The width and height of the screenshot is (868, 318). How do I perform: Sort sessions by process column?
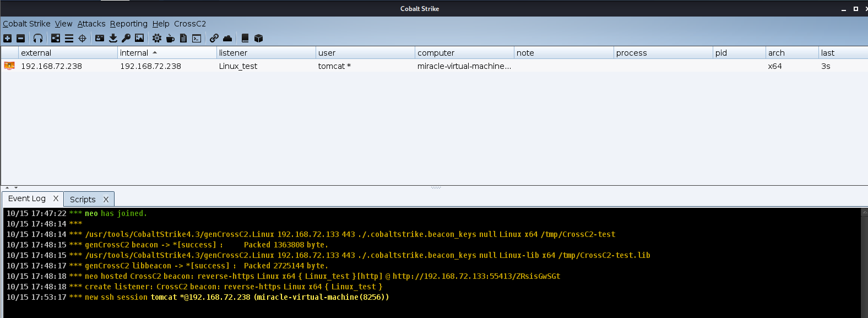(x=664, y=53)
